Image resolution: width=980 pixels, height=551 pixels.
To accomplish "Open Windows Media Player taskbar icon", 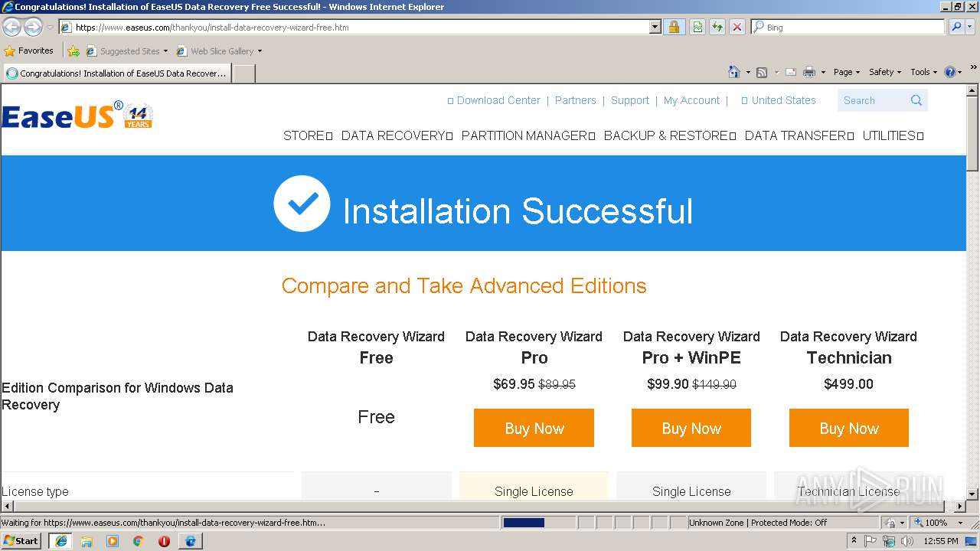I will coord(113,540).
